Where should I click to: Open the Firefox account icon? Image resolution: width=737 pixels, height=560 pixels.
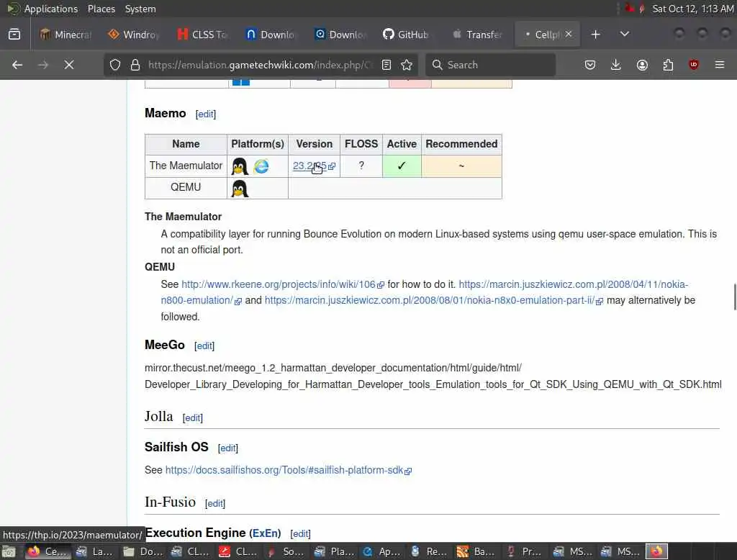pos(642,65)
